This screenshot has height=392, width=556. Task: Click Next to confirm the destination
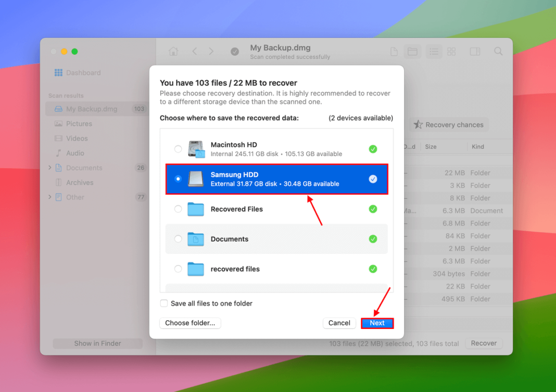pos(377,323)
